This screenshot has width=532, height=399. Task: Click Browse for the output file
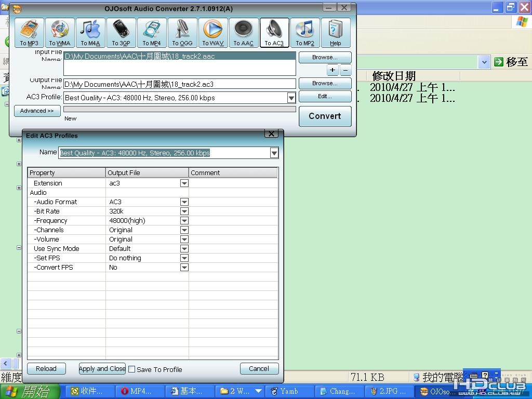pyautogui.click(x=325, y=84)
